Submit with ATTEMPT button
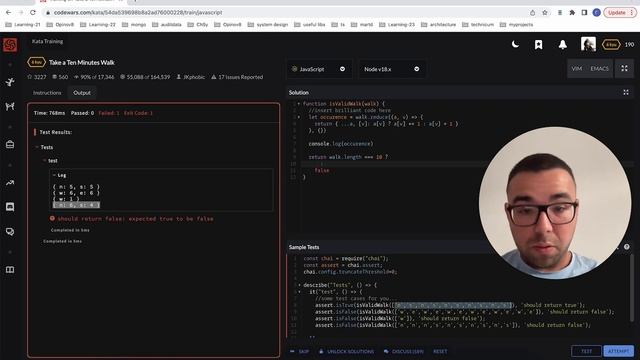Screen dimensions: 640x360 [x=618, y=351]
